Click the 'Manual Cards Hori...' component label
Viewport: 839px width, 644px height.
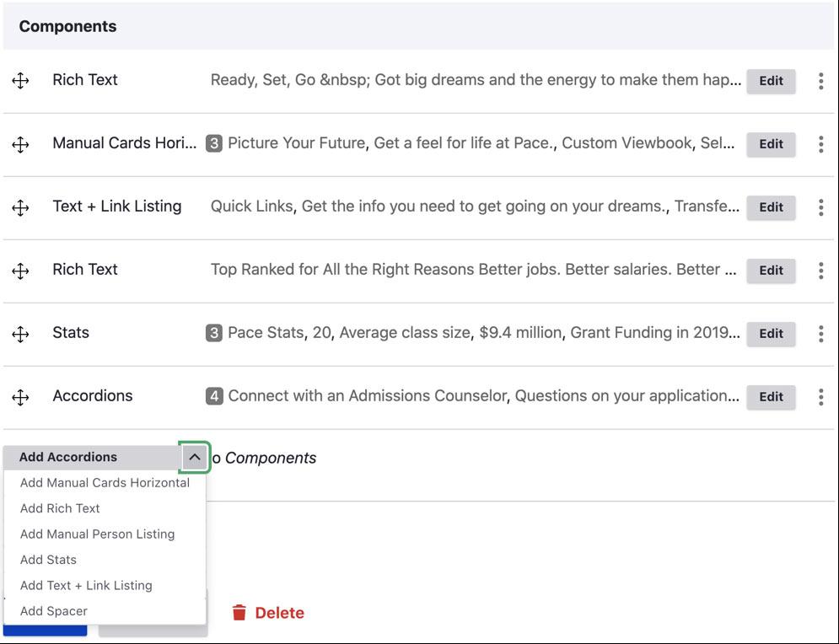pyautogui.click(x=124, y=143)
